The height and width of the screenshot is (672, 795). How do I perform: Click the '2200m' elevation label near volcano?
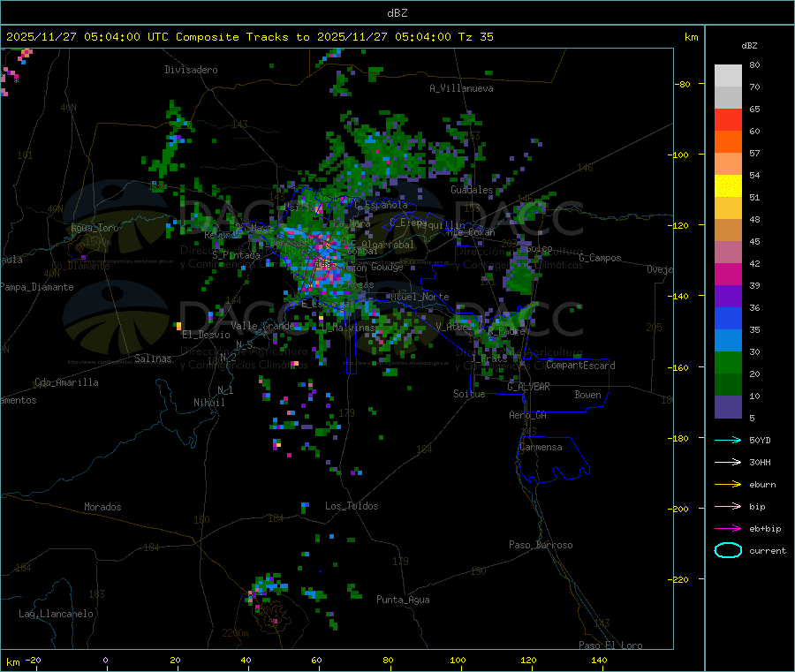(235, 633)
